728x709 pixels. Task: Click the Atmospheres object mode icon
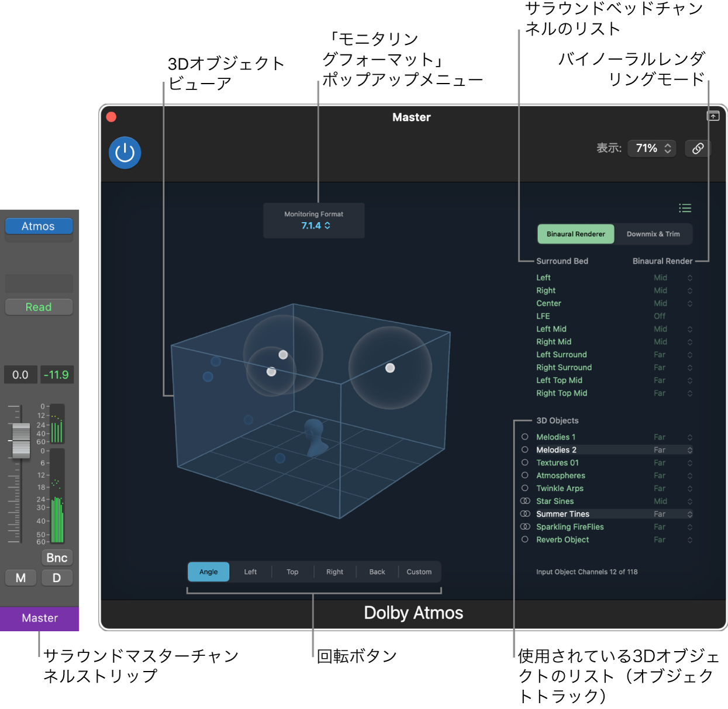pos(525,475)
